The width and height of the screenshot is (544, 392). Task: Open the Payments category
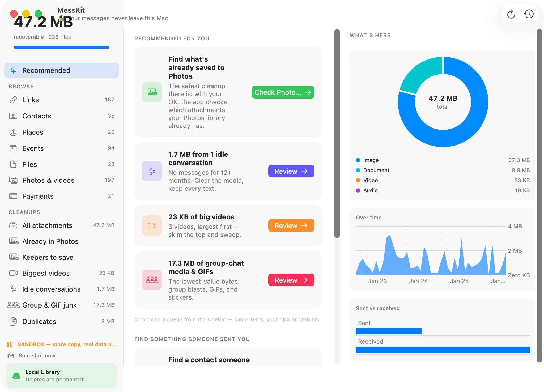click(62, 196)
